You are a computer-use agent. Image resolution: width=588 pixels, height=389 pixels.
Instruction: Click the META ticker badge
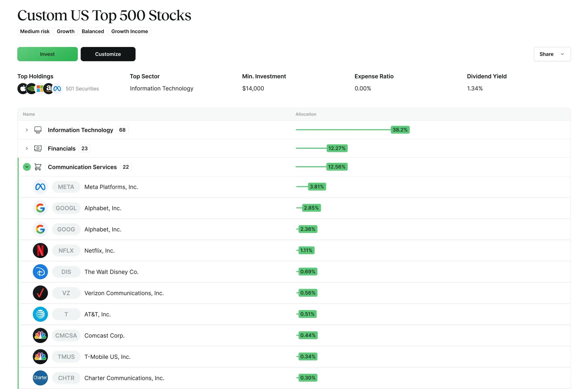click(66, 187)
